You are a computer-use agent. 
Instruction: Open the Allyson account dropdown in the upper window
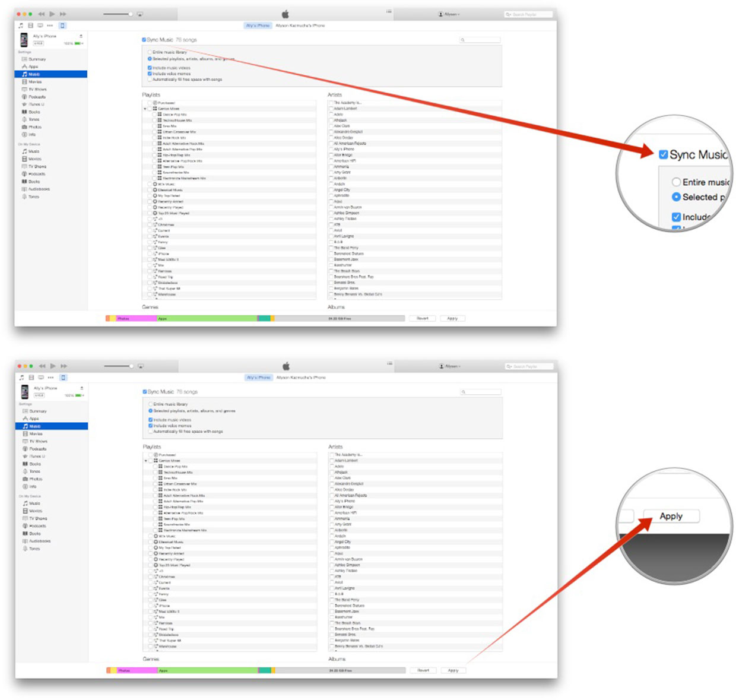pos(449,14)
